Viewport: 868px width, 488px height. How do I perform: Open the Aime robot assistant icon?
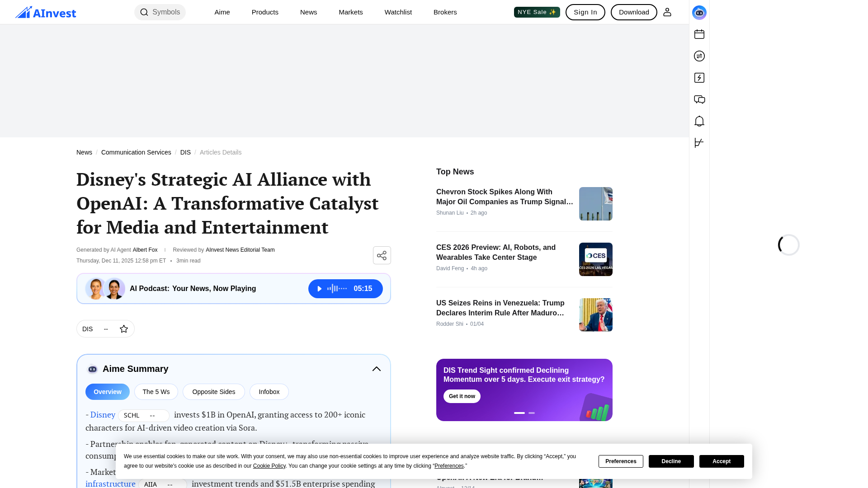point(699,13)
